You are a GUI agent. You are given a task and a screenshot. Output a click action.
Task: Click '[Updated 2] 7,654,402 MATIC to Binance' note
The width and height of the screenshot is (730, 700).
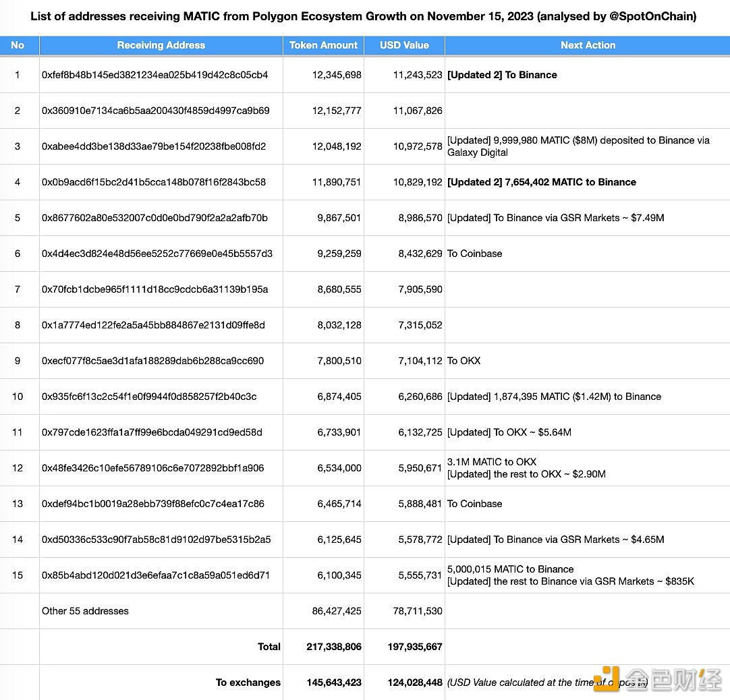click(542, 183)
